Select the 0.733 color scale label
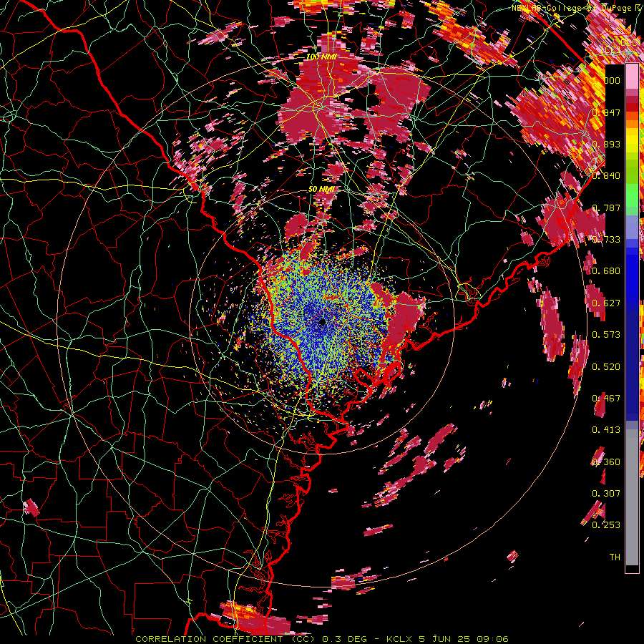This screenshot has height=644, width=644. point(606,240)
